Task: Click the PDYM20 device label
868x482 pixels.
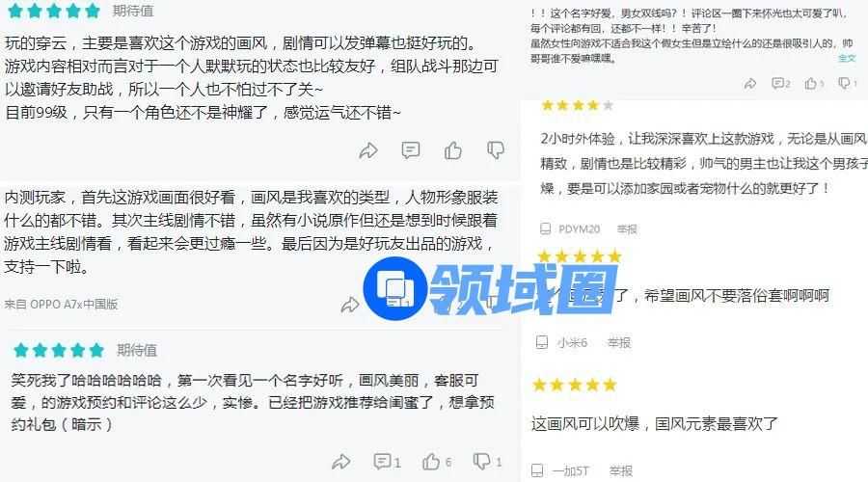Action: click(x=579, y=229)
